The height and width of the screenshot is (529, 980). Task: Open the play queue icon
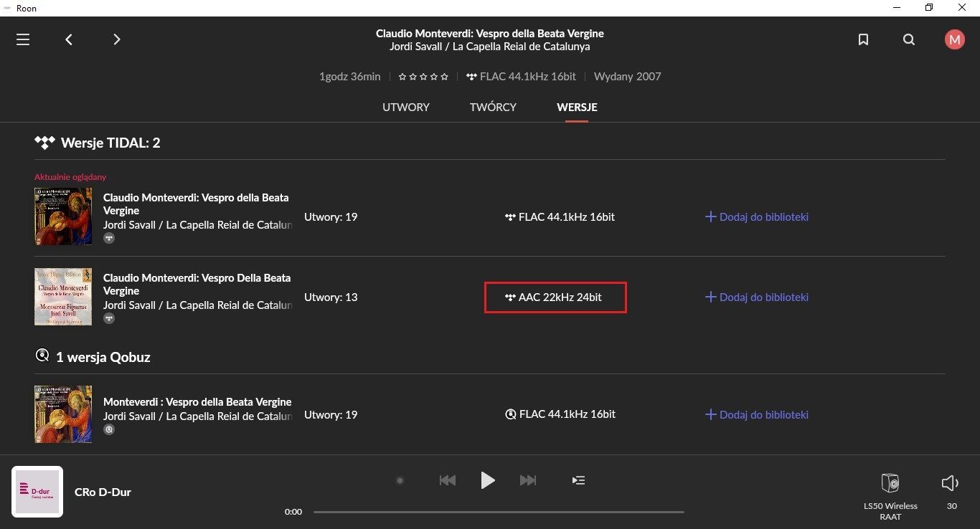(x=578, y=480)
